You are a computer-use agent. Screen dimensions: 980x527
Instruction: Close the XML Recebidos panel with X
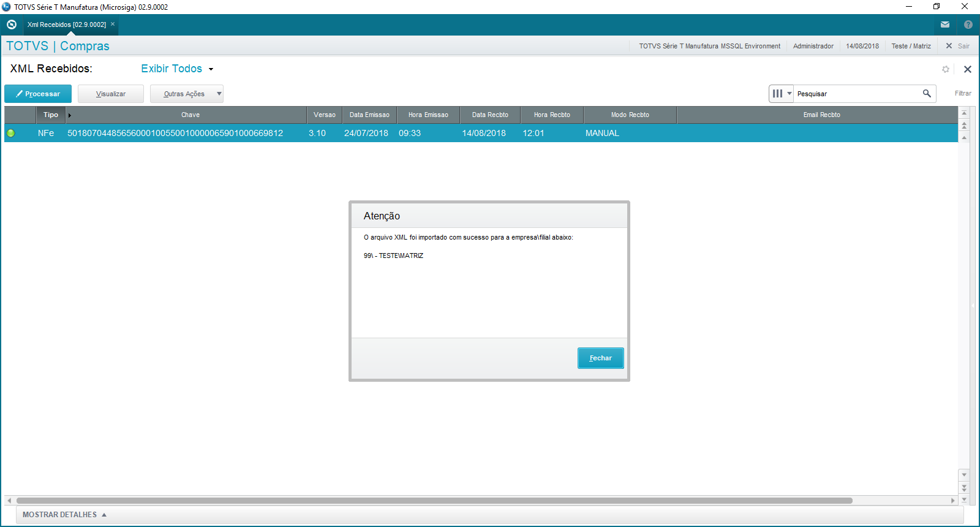(968, 69)
